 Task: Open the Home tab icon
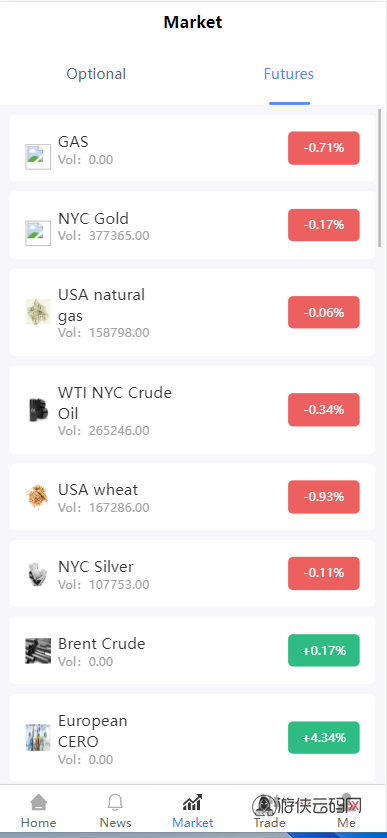(x=38, y=802)
